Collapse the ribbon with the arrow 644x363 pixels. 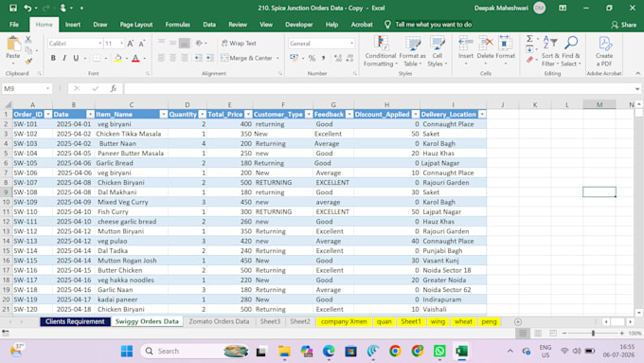637,73
